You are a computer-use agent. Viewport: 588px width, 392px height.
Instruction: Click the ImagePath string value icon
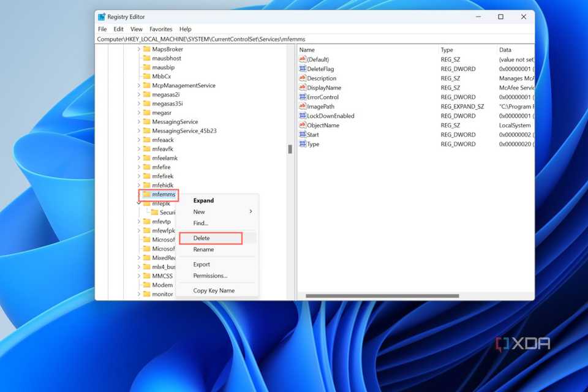303,106
